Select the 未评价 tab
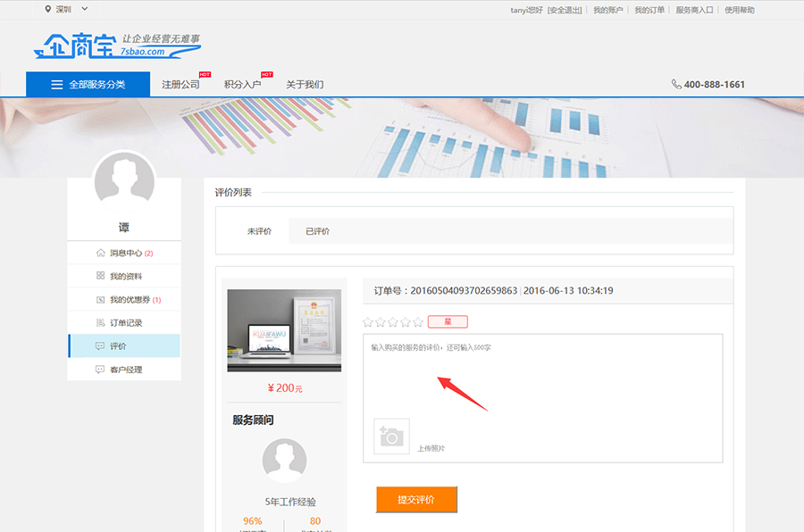Viewport: 804px width, 532px height. (259, 231)
